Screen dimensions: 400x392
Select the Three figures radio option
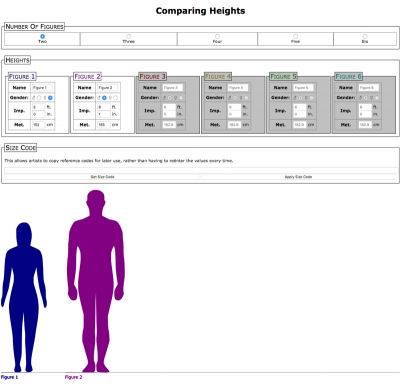point(129,36)
